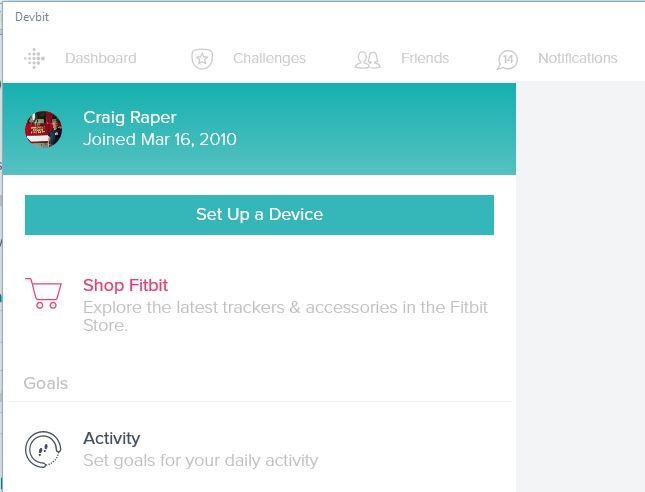Open the Dashboard tab
This screenshot has height=492, width=645.
[x=101, y=58]
